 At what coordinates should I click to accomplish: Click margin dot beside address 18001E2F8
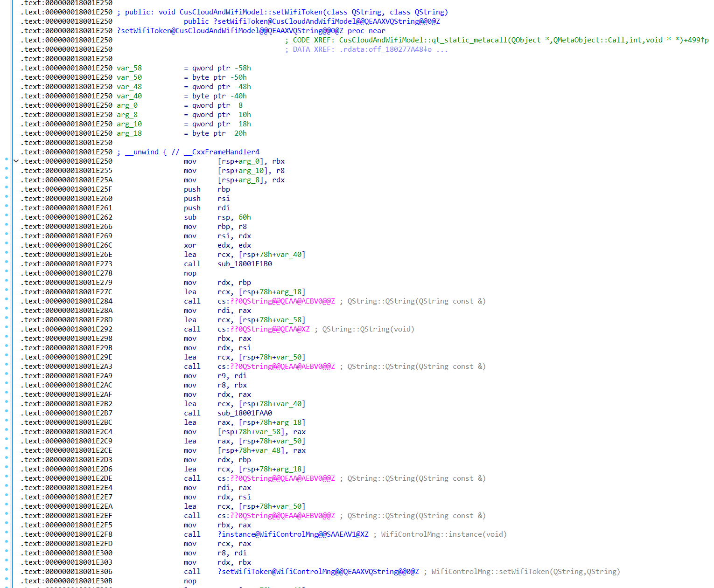pyautogui.click(x=7, y=533)
